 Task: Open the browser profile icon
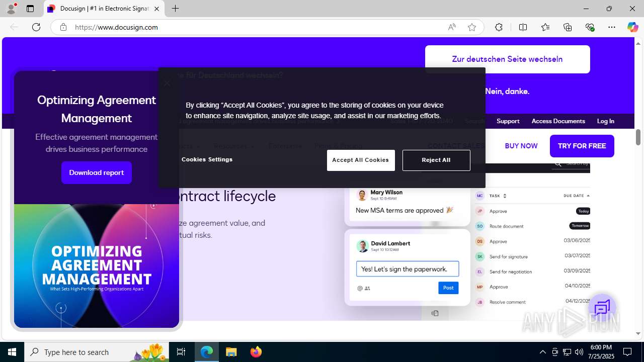pos(11,9)
